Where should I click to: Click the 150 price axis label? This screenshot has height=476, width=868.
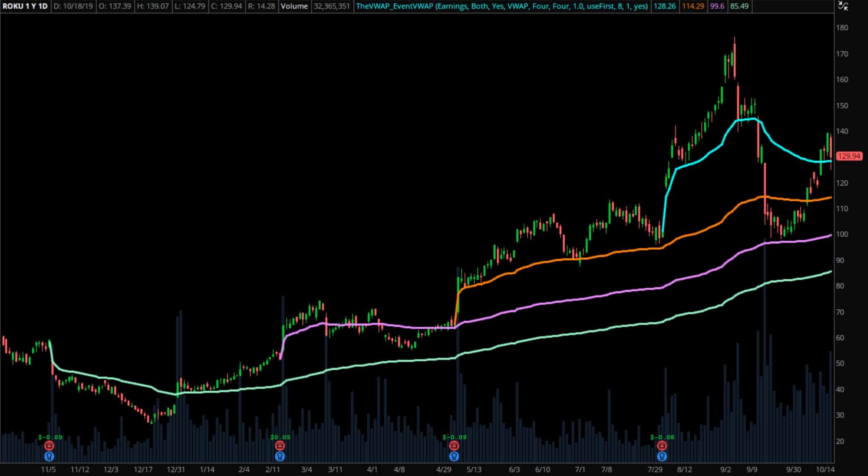coord(842,106)
